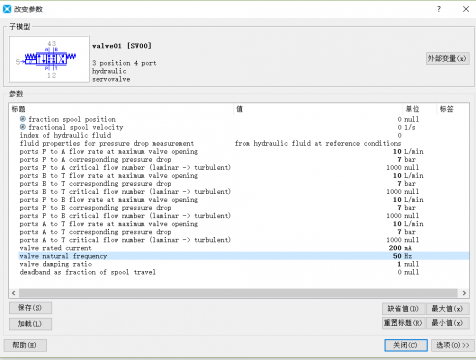Click the question mark help icon
Image resolution: width=476 pixels, height=360 pixels.
pyautogui.click(x=439, y=9)
